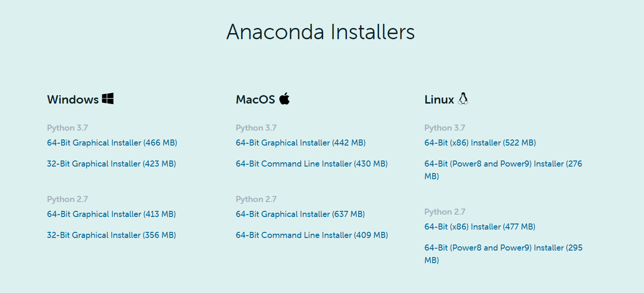Click the MacOS section heading text
This screenshot has height=293, width=644.
click(256, 99)
